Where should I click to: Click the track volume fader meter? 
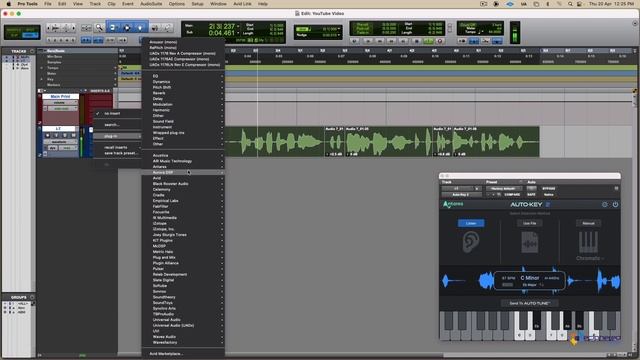click(x=82, y=141)
